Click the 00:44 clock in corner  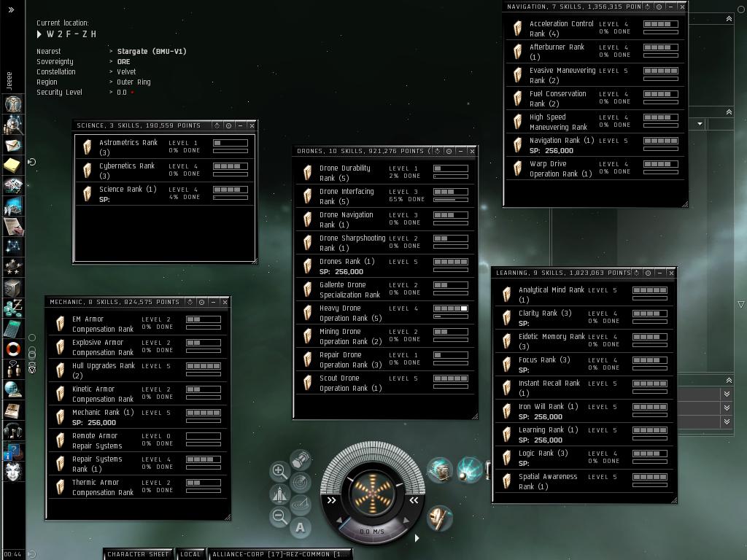click(12, 554)
